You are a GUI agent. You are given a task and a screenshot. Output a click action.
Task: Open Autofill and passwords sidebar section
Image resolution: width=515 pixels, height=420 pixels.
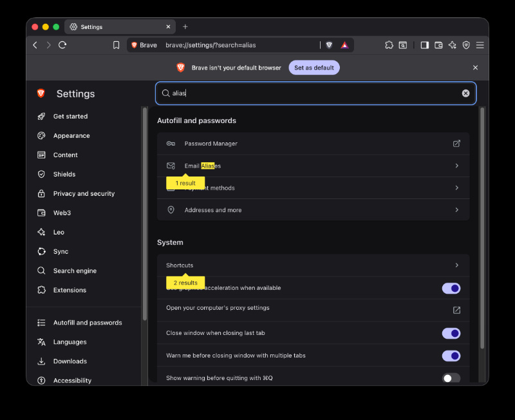tap(88, 323)
